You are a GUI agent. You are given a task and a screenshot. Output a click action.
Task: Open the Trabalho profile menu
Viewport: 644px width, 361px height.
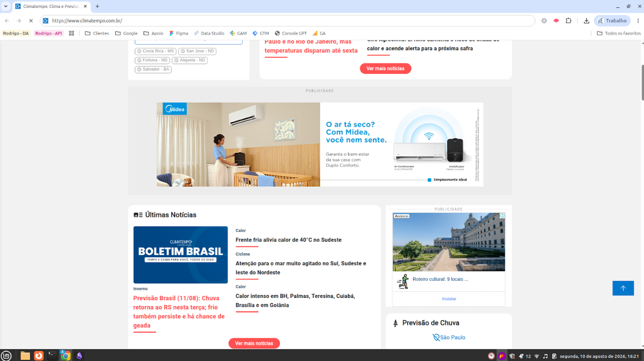[x=612, y=20]
